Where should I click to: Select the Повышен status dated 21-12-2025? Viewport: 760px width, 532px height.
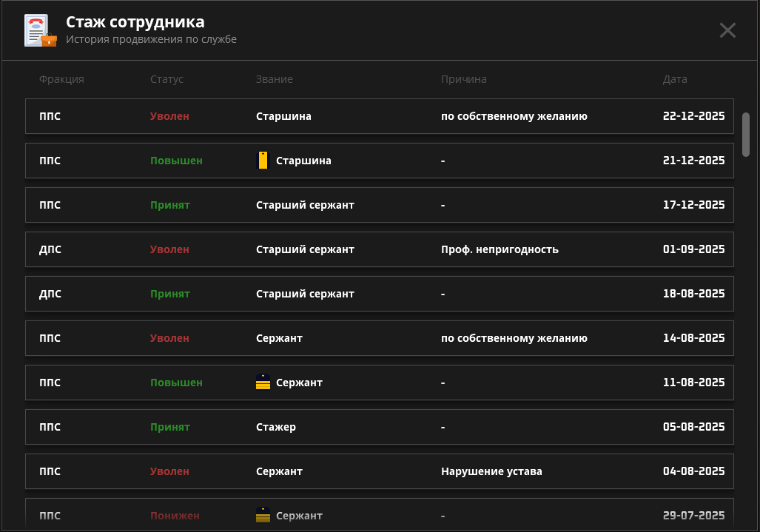click(x=176, y=161)
